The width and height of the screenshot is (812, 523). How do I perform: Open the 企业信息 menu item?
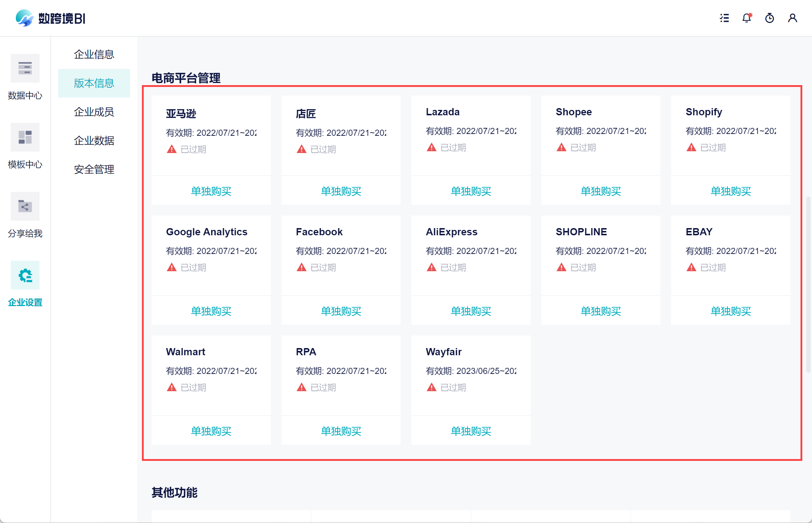94,54
